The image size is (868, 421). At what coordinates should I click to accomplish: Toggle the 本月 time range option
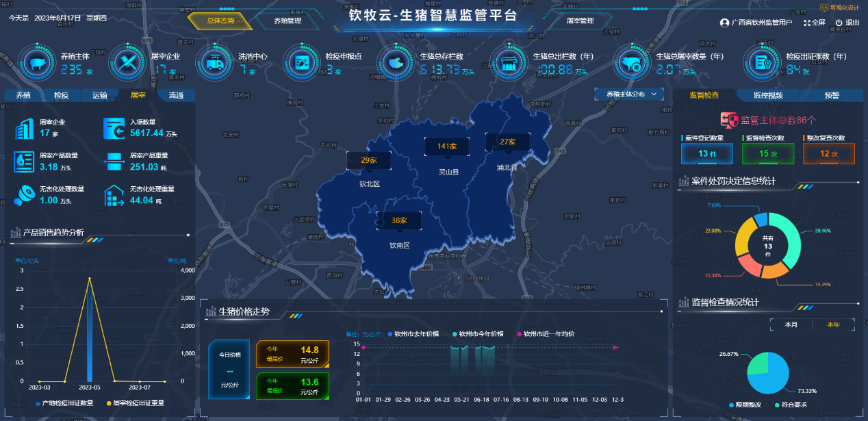coord(791,324)
